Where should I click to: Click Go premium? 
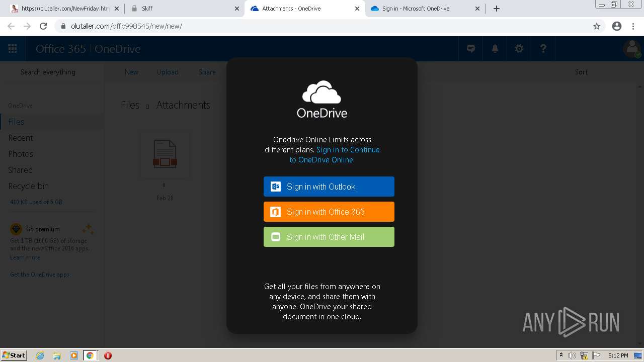(x=43, y=229)
